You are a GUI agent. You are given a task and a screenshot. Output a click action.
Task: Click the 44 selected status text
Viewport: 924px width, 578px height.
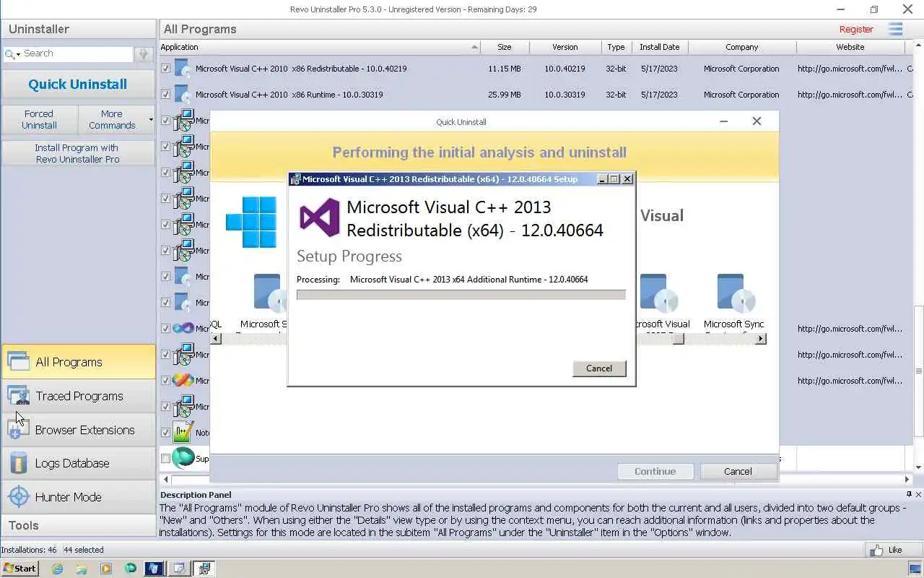[x=84, y=550]
